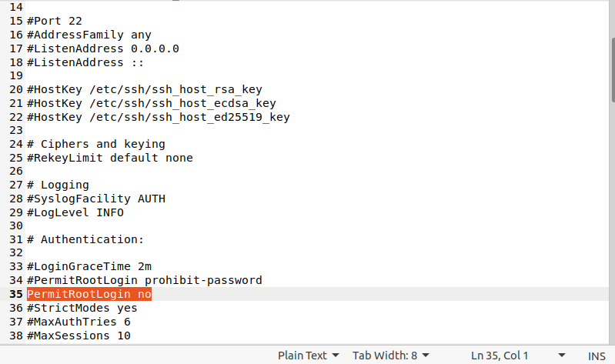Toggle the INS insert mode indicator
The height and width of the screenshot is (364, 615).
[x=597, y=356]
